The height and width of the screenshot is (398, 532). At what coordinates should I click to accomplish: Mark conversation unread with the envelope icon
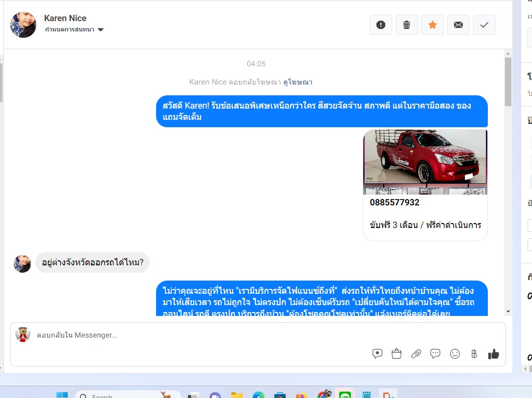(x=458, y=25)
